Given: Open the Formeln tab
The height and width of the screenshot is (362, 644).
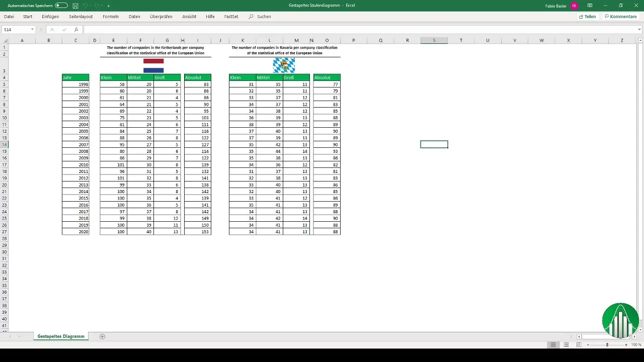Looking at the screenshot, I should coord(111,17).
